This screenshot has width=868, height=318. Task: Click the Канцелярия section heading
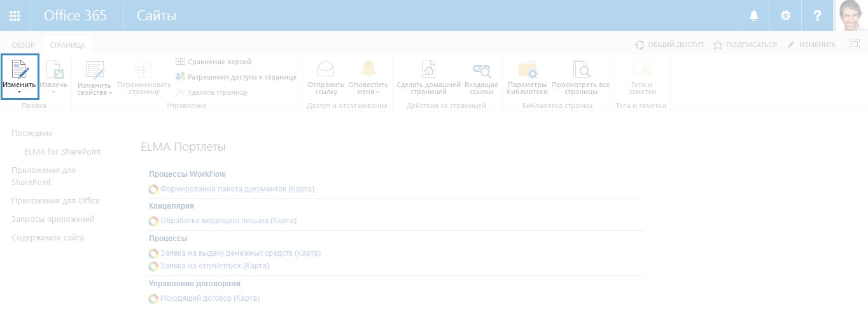171,206
